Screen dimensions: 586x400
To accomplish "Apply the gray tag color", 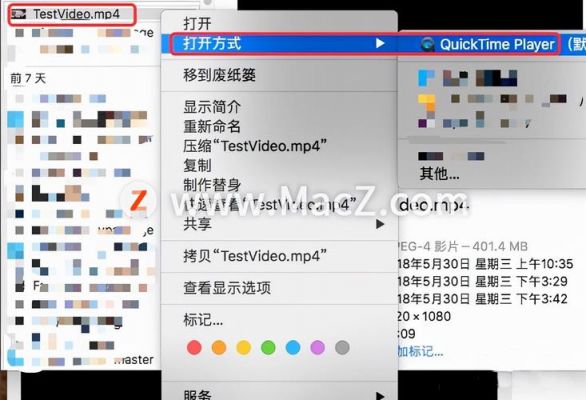I will (x=342, y=348).
